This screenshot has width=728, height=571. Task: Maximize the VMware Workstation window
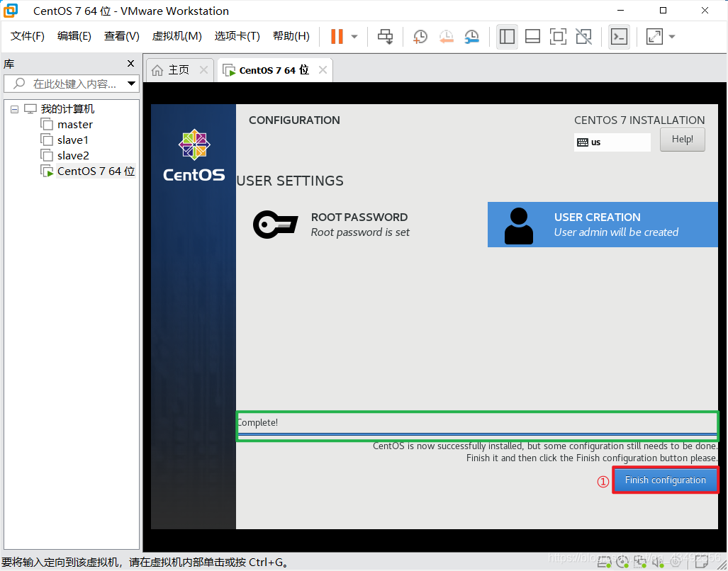click(x=663, y=10)
